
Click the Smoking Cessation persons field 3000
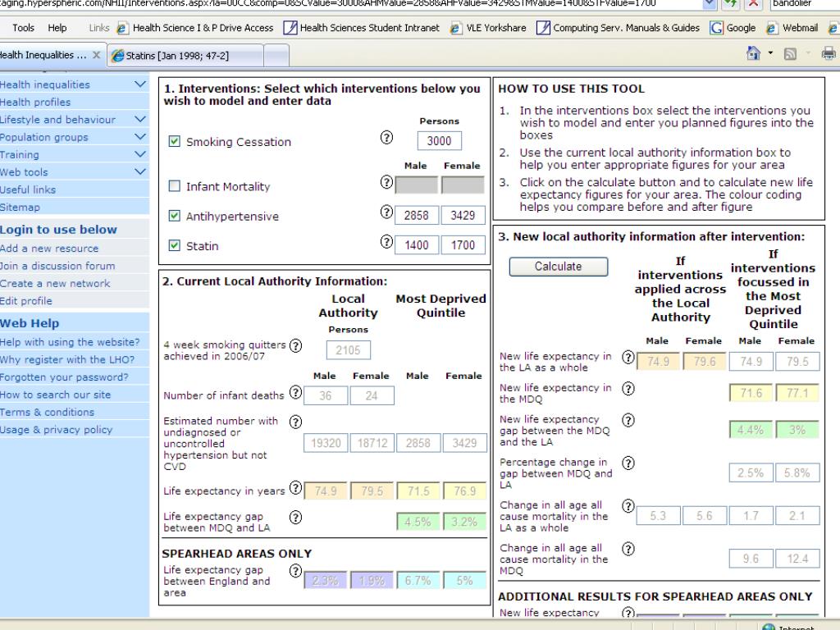(440, 141)
